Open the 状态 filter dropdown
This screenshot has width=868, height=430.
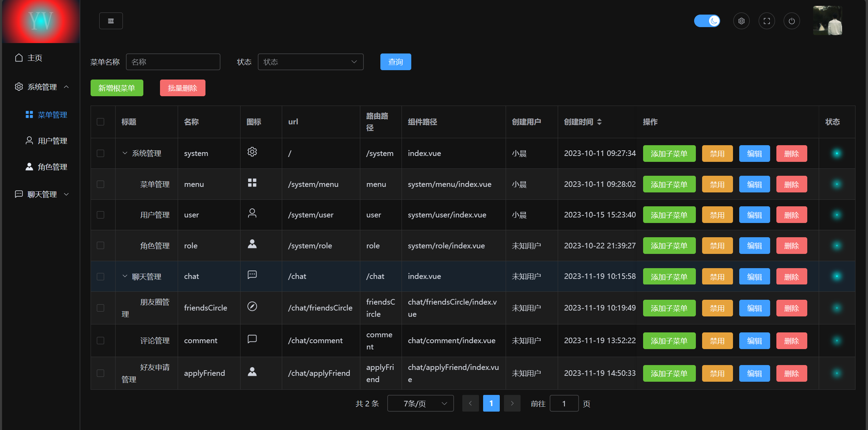point(311,62)
